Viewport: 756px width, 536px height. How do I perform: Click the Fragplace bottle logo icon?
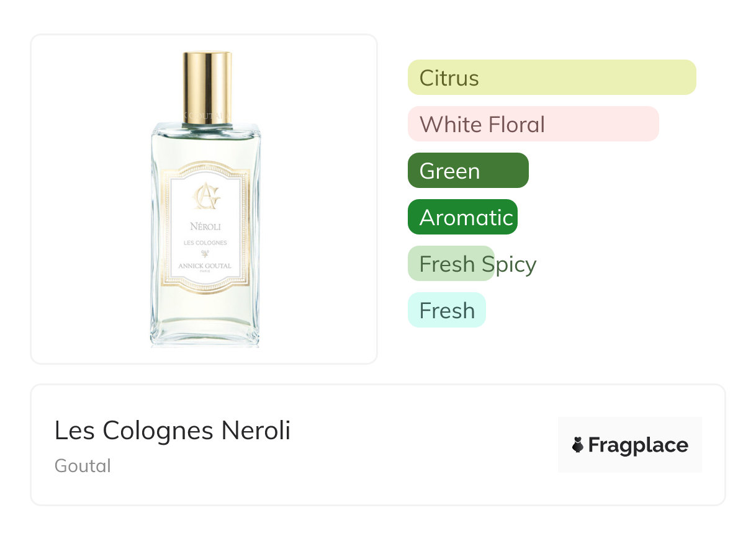578,445
